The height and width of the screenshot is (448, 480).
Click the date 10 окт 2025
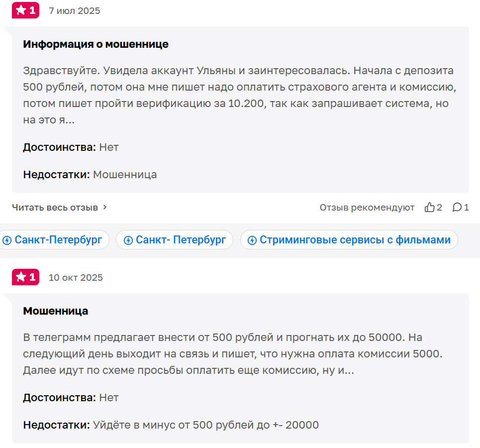(76, 277)
